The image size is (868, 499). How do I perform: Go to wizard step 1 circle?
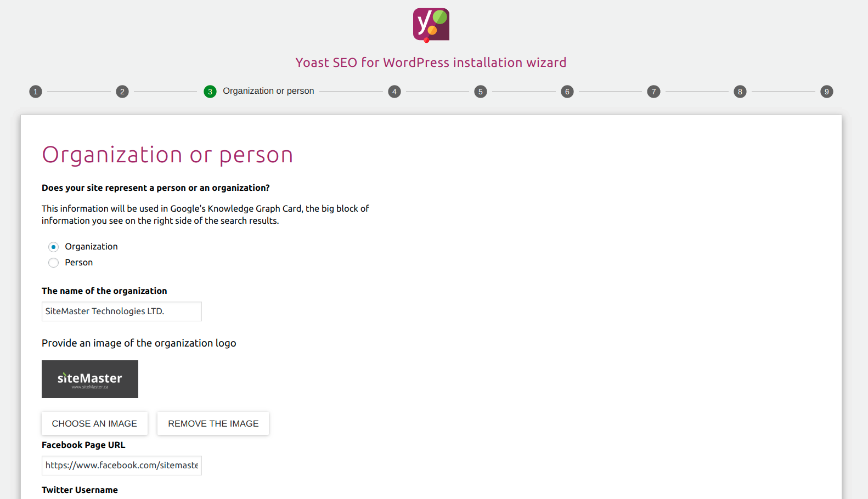click(36, 92)
